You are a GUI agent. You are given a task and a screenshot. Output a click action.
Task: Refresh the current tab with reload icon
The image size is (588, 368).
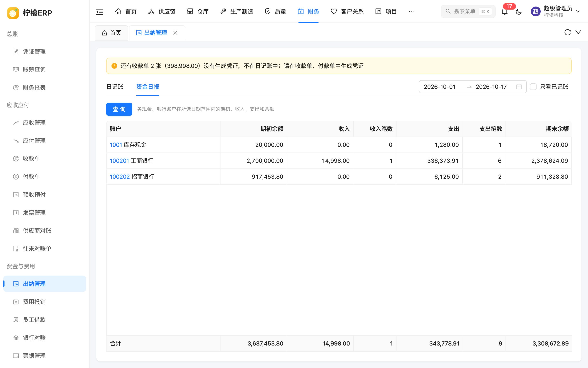(x=567, y=32)
